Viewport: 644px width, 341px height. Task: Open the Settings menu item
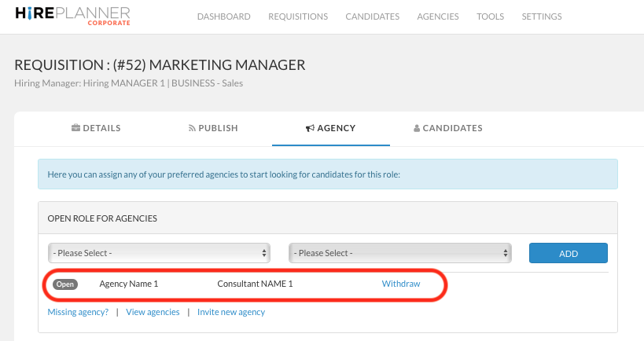pyautogui.click(x=542, y=16)
